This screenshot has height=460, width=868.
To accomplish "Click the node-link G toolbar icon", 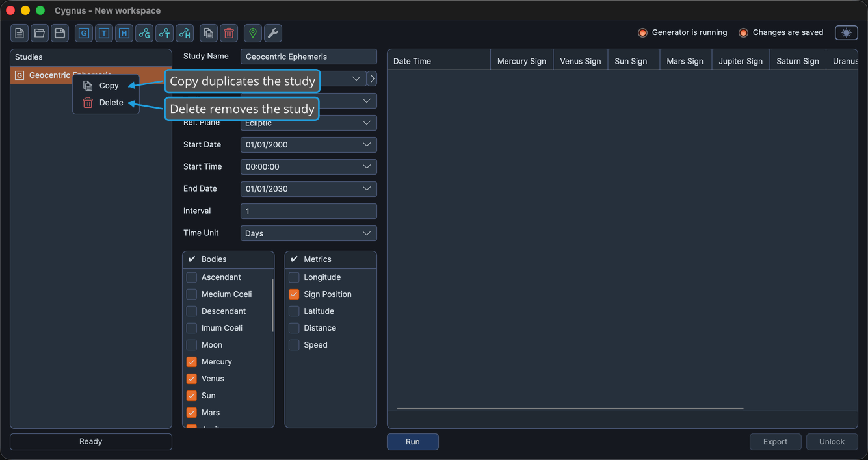I will (144, 33).
